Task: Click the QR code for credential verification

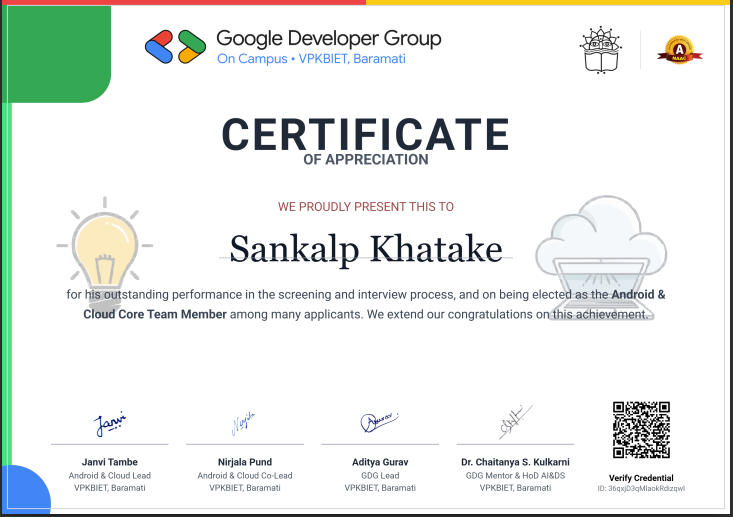Action: tap(641, 430)
